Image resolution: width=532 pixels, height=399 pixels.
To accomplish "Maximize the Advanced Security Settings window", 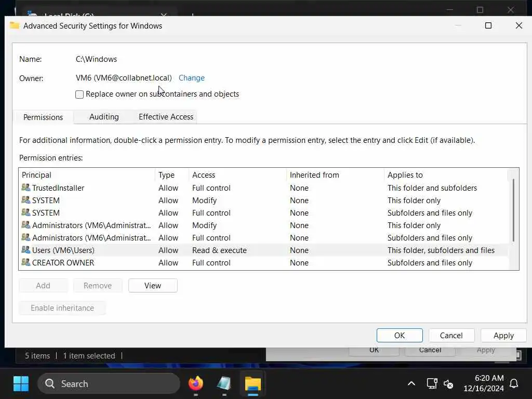I will pos(488,25).
